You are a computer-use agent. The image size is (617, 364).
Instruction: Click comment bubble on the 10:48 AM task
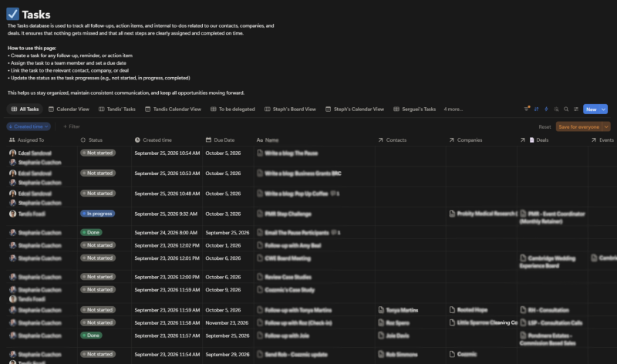point(335,194)
